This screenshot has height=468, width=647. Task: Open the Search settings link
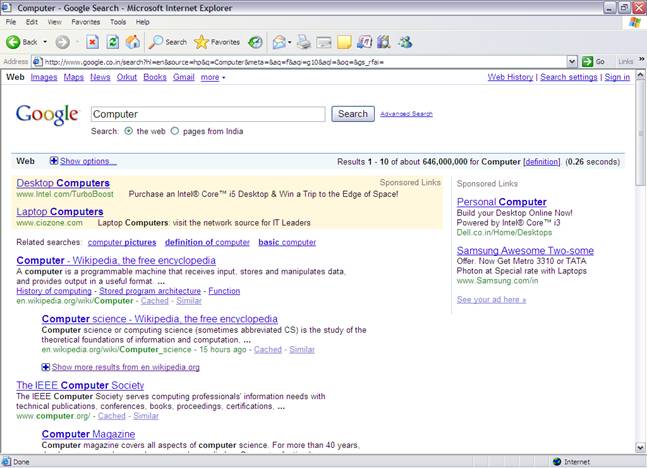[x=569, y=77]
